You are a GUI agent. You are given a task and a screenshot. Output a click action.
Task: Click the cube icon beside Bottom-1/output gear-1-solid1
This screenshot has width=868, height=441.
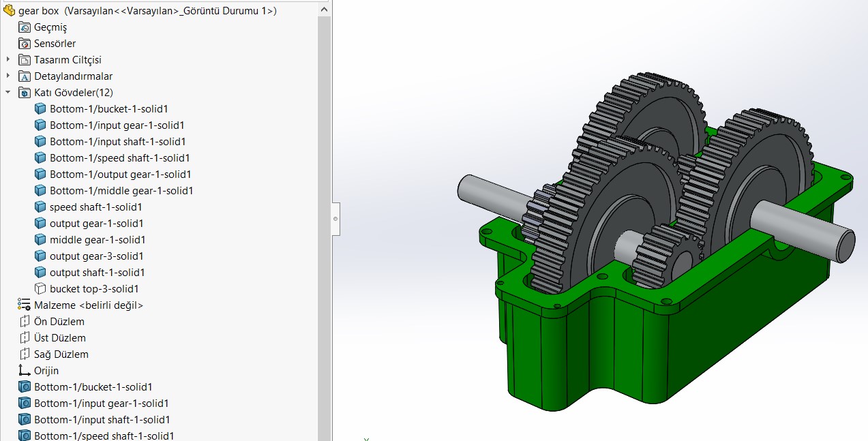pos(40,174)
